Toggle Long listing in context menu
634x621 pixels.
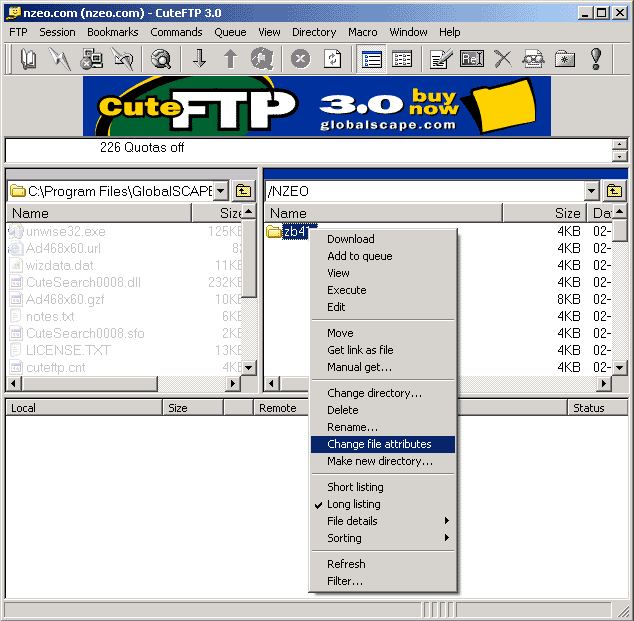(x=353, y=504)
